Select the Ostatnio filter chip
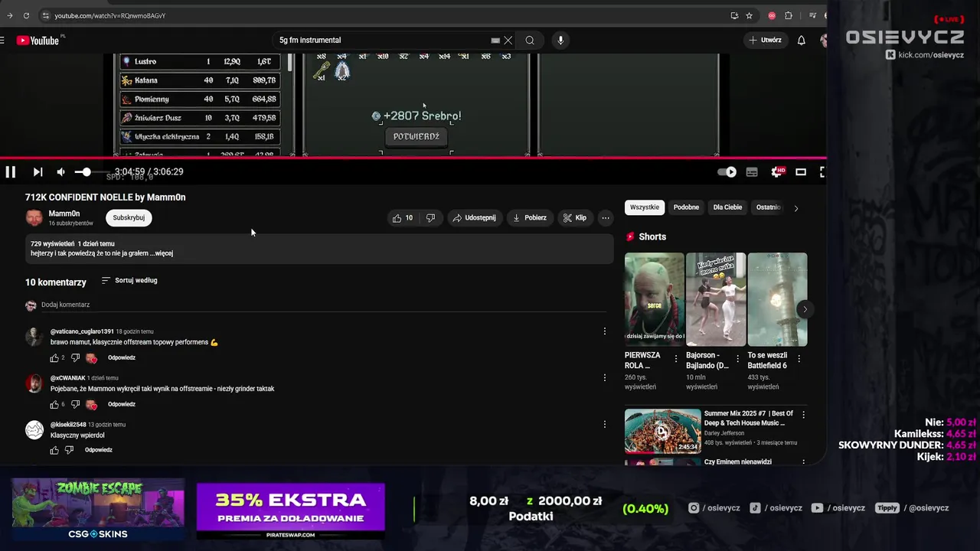 [x=768, y=207]
